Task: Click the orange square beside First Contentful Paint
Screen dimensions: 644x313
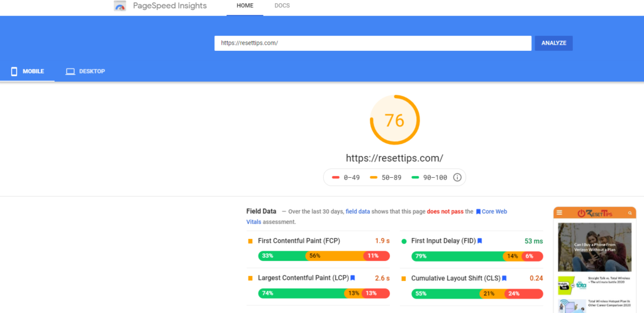Action: tap(250, 241)
